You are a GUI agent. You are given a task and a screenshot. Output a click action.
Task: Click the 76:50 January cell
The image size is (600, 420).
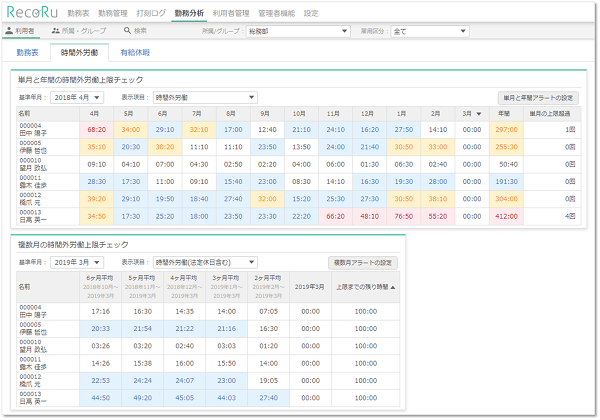[x=404, y=216]
